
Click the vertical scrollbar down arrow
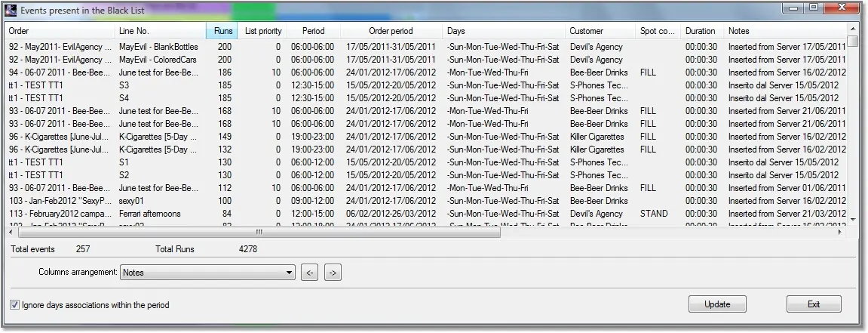tap(852, 220)
